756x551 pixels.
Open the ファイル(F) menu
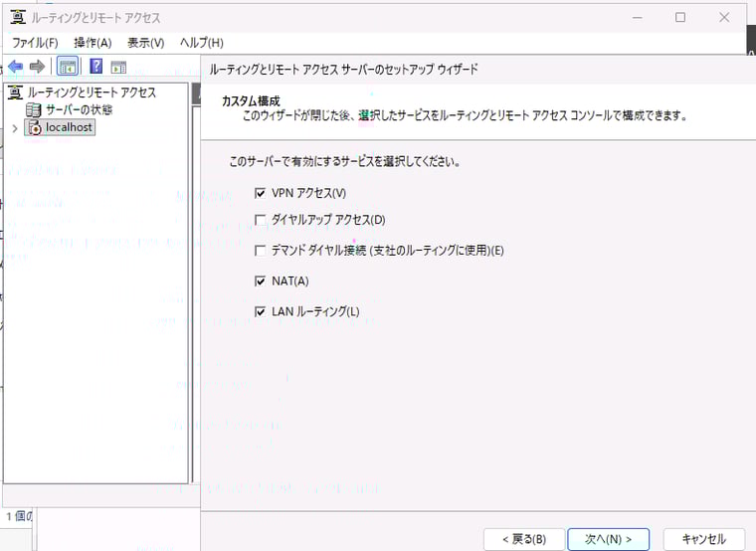35,43
